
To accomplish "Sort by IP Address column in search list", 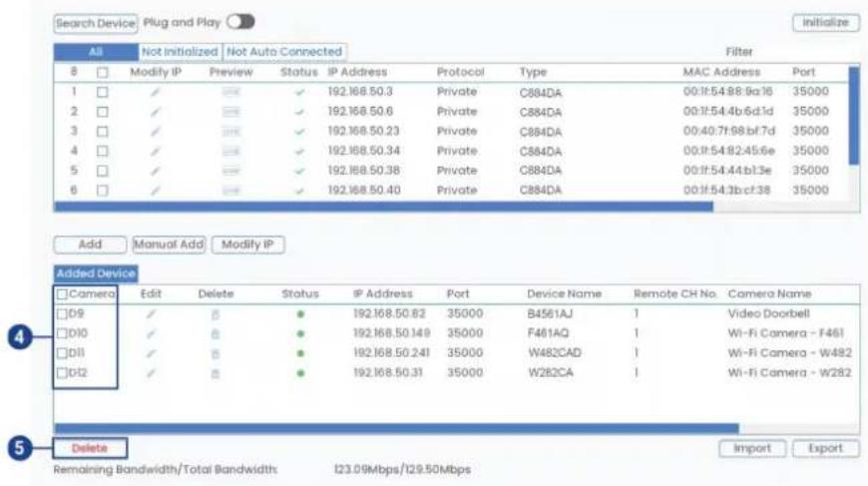I will click(357, 72).
